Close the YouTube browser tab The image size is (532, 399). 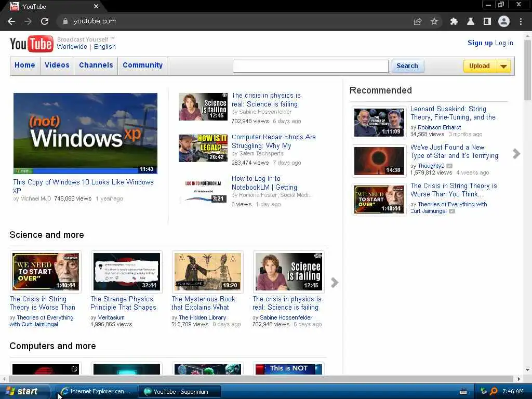[96, 6]
